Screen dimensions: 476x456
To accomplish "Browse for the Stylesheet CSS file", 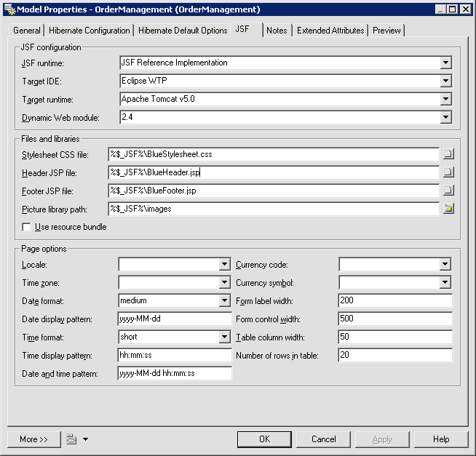I will point(448,154).
